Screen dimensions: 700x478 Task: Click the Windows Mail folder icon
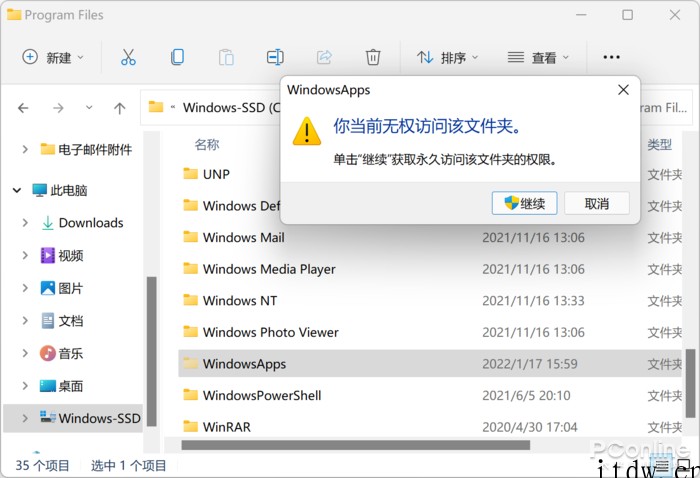click(191, 237)
